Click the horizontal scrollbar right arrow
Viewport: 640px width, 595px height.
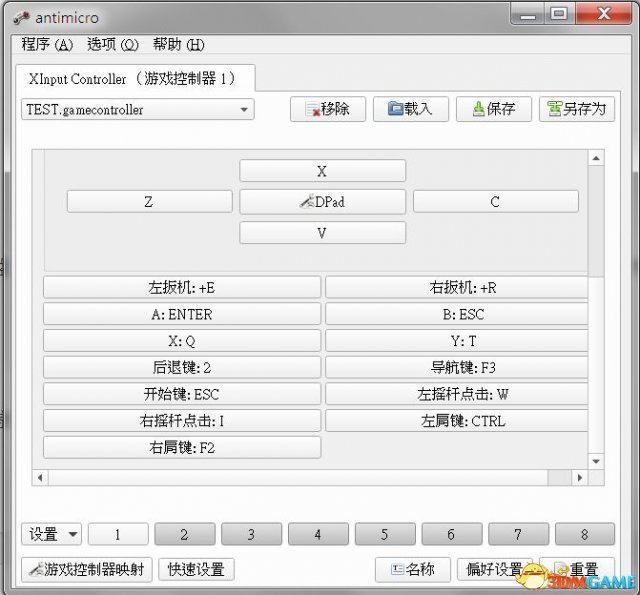[x=580, y=477]
